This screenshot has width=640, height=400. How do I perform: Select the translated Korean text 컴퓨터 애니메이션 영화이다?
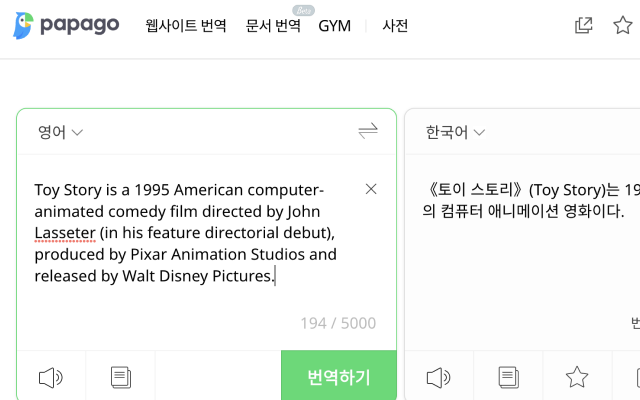pyautogui.click(x=533, y=211)
